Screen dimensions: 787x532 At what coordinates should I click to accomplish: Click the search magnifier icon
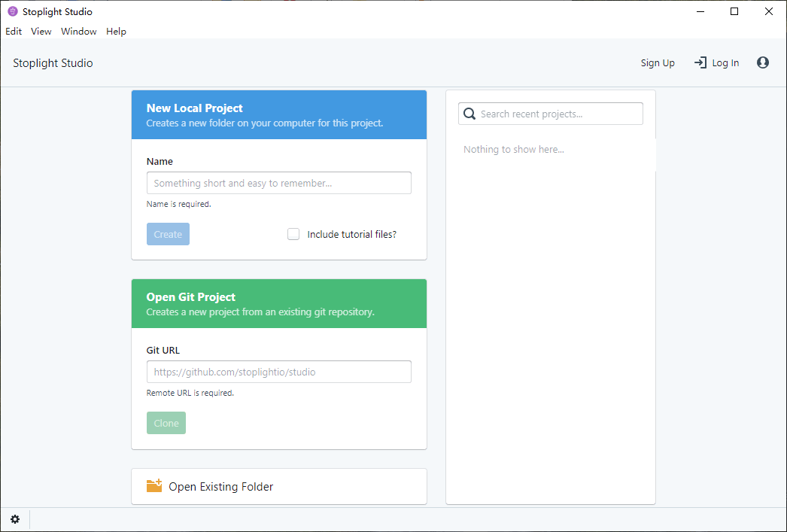click(x=469, y=114)
